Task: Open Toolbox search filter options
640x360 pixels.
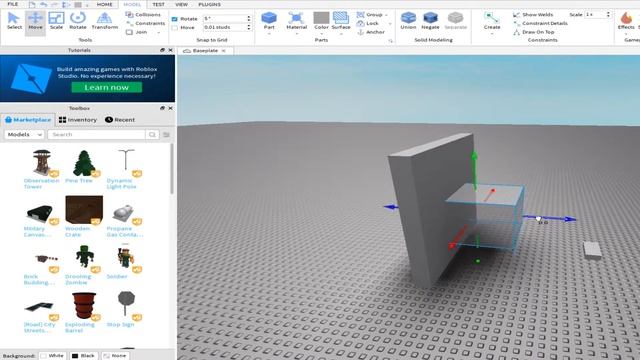Action: click(x=166, y=134)
